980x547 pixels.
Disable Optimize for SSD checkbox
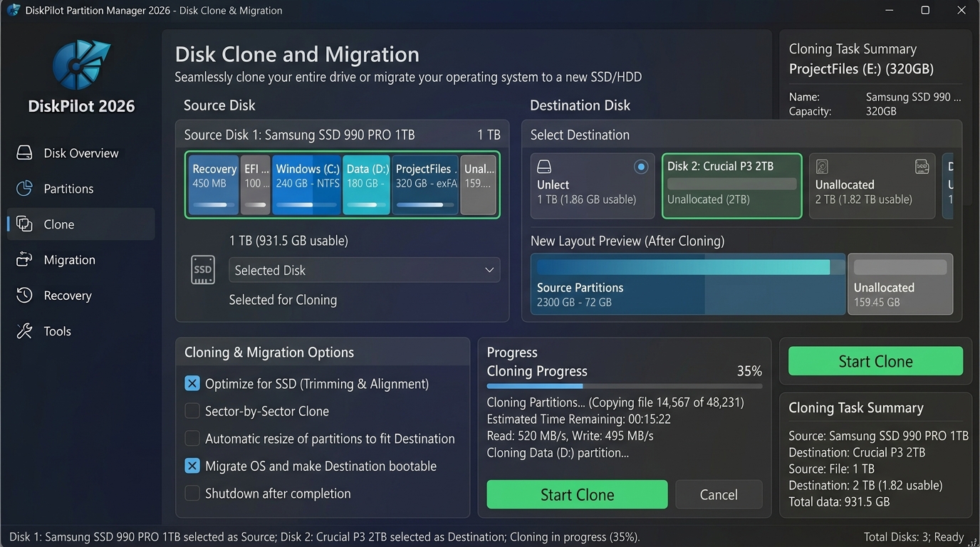pyautogui.click(x=192, y=384)
